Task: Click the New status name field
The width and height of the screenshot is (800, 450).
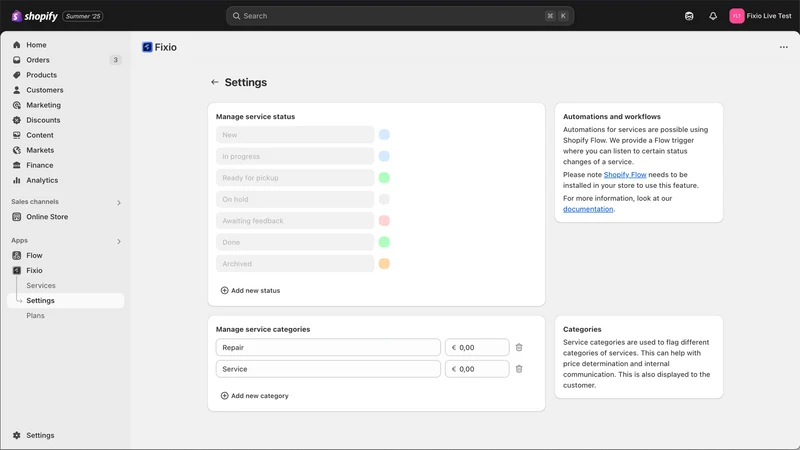Action: 295,135
